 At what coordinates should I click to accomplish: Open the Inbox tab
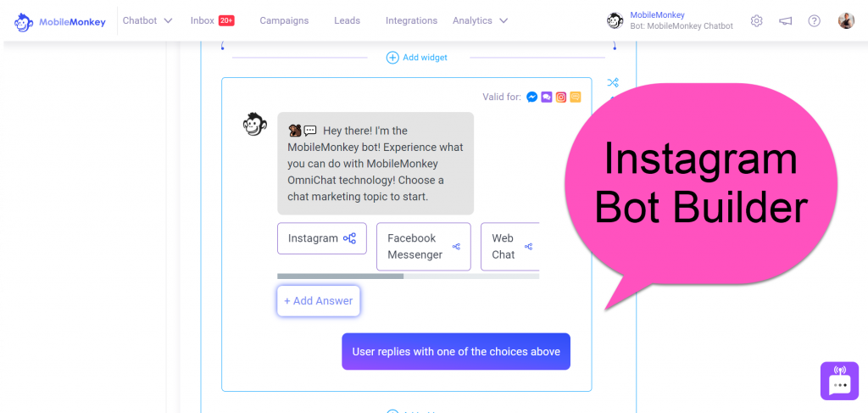coord(202,20)
